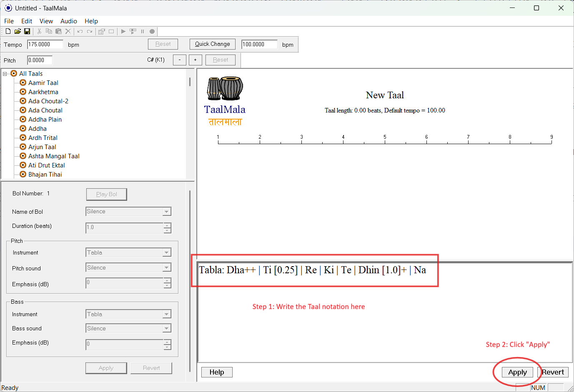Click the icon beside All Taals
The image size is (574, 392).
coord(14,73)
